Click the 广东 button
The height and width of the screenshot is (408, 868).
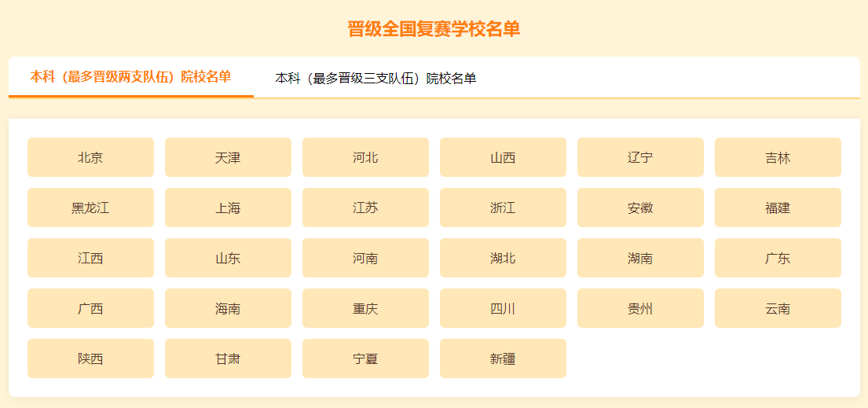(x=778, y=258)
